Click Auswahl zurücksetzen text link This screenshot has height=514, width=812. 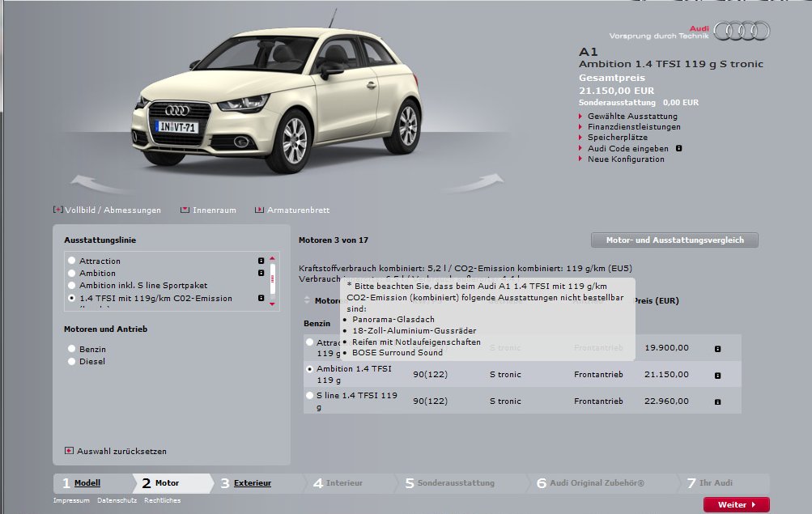pos(121,452)
